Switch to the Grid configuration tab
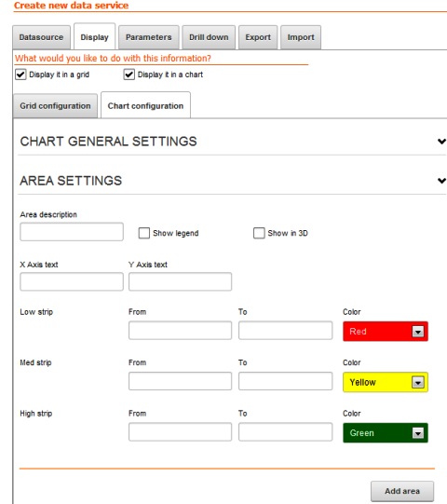This screenshot has width=447, height=504. tap(55, 106)
